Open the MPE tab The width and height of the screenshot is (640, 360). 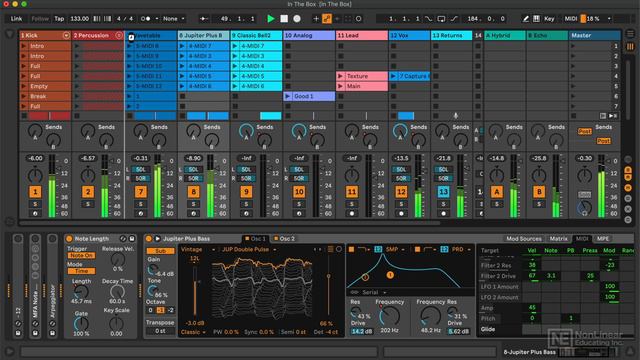[x=603, y=239]
